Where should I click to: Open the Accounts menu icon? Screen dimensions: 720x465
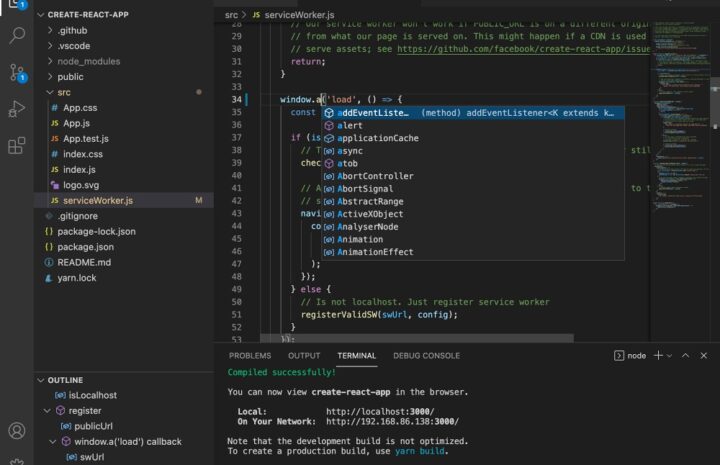17,431
